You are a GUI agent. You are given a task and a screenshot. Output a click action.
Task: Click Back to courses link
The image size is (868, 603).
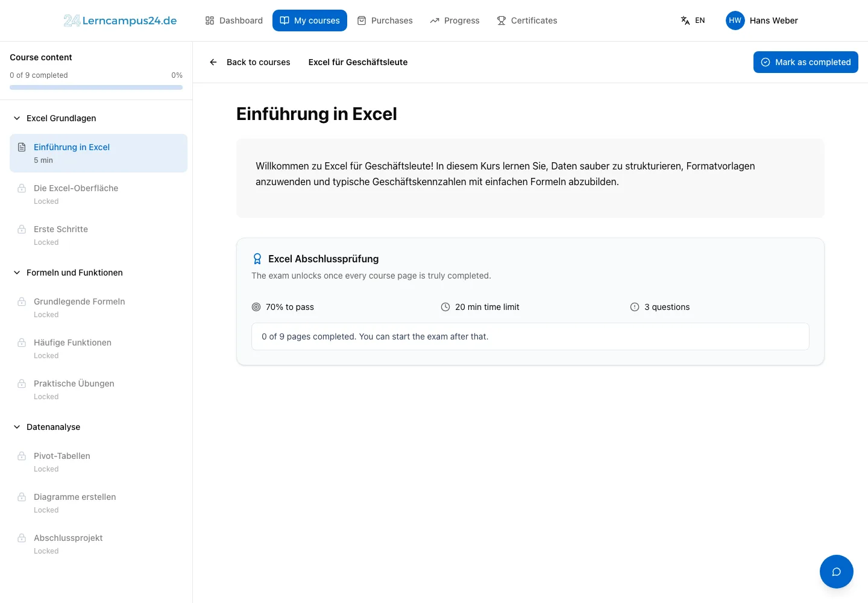coord(250,62)
